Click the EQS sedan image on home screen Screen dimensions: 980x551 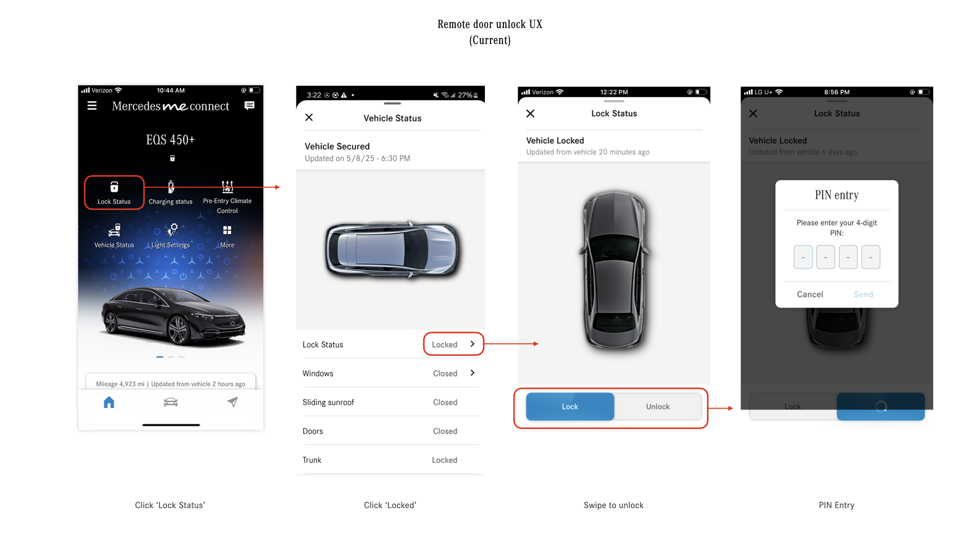point(173,316)
